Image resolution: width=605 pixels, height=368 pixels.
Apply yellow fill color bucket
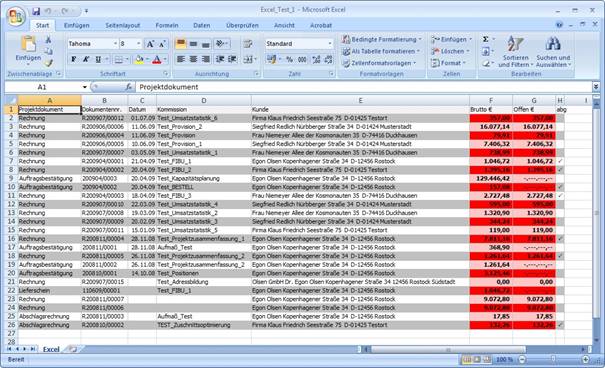(x=139, y=59)
